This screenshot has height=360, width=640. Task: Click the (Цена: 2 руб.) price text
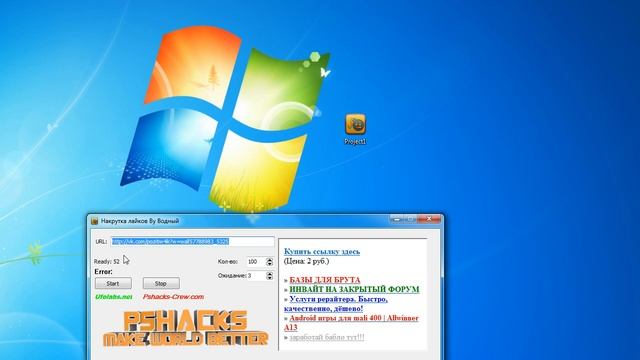(x=307, y=261)
